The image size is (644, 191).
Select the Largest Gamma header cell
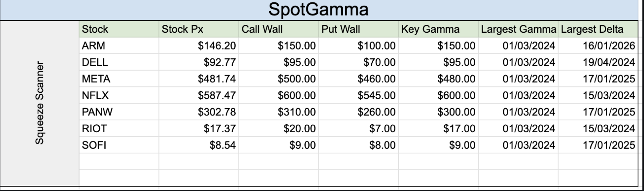(x=518, y=29)
